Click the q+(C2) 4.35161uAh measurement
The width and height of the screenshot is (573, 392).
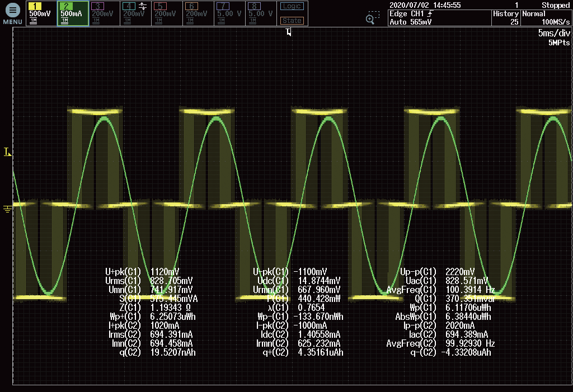303,352
